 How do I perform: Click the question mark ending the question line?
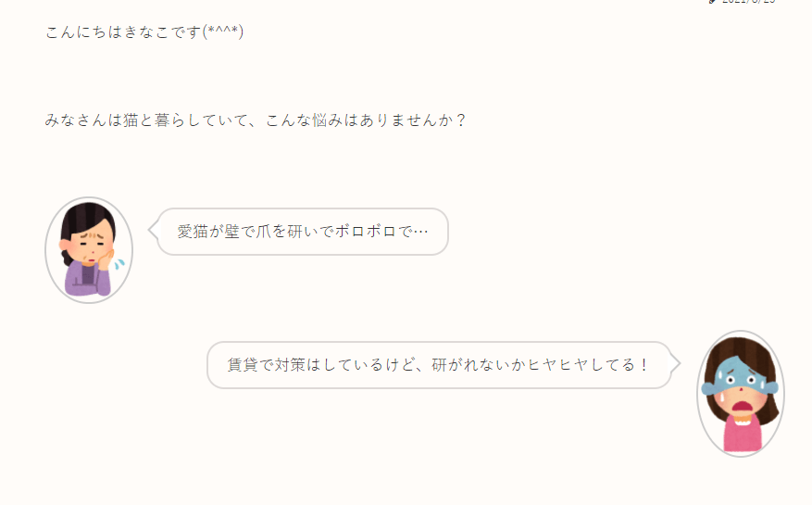tap(460, 120)
